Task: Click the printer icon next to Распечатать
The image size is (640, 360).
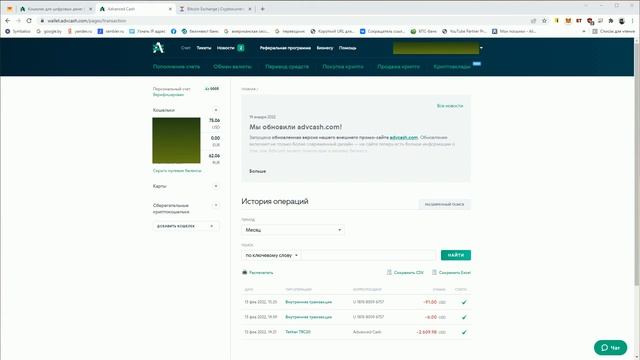Action: 244,272
